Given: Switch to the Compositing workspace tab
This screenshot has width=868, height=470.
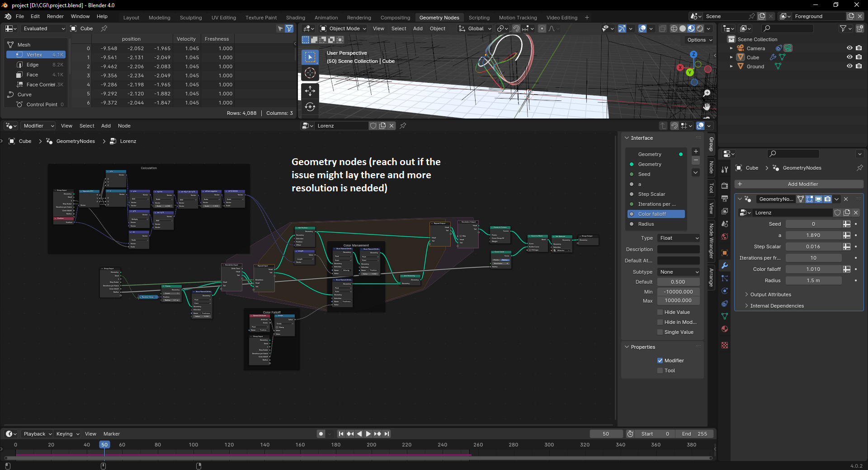Looking at the screenshot, I should click(x=395, y=18).
